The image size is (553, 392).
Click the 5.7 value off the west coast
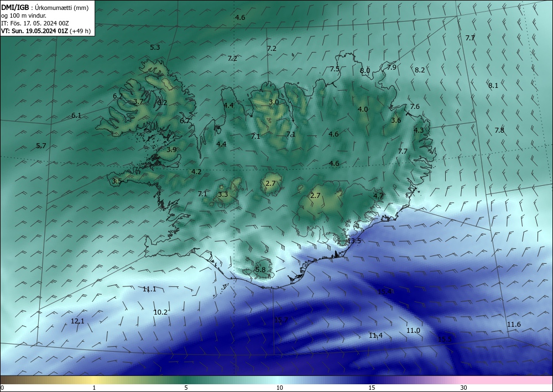tap(41, 145)
